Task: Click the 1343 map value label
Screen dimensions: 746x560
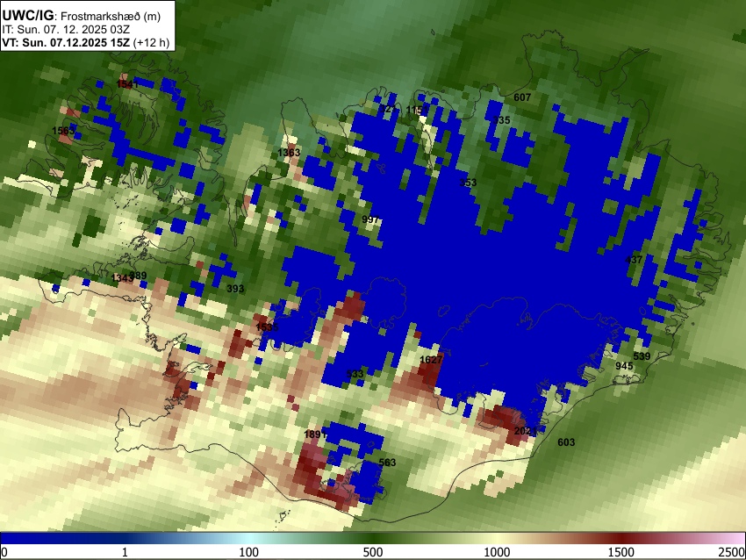Action: 122,278
